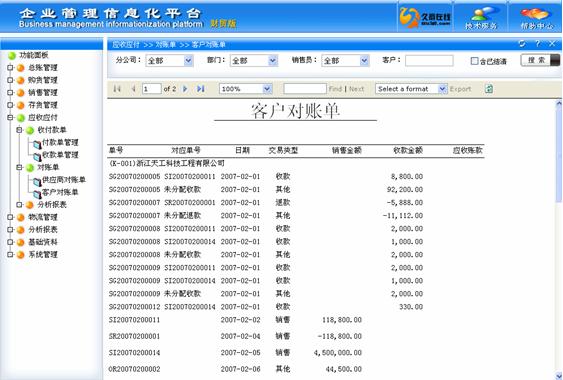563x380 pixels.
Task: Click the 客户 input field
Action: coord(429,60)
